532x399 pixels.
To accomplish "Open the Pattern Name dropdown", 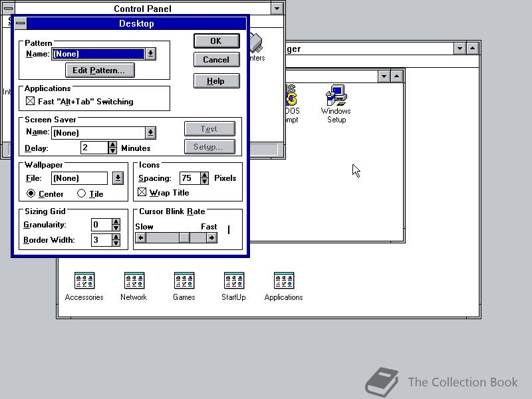I will click(x=152, y=53).
